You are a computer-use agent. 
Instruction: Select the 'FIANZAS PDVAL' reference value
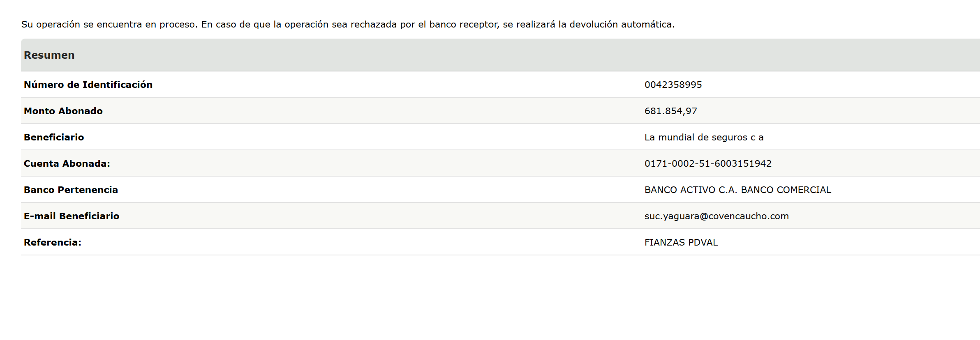tap(681, 242)
